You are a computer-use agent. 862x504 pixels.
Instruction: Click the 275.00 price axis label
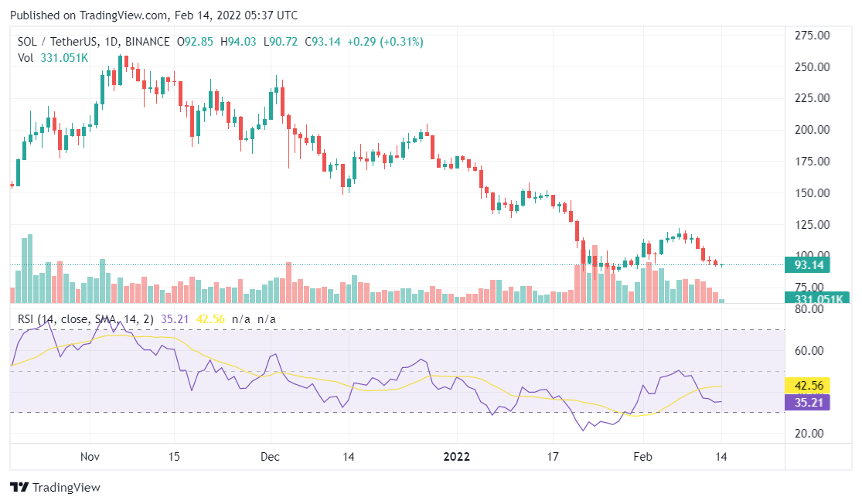point(812,35)
